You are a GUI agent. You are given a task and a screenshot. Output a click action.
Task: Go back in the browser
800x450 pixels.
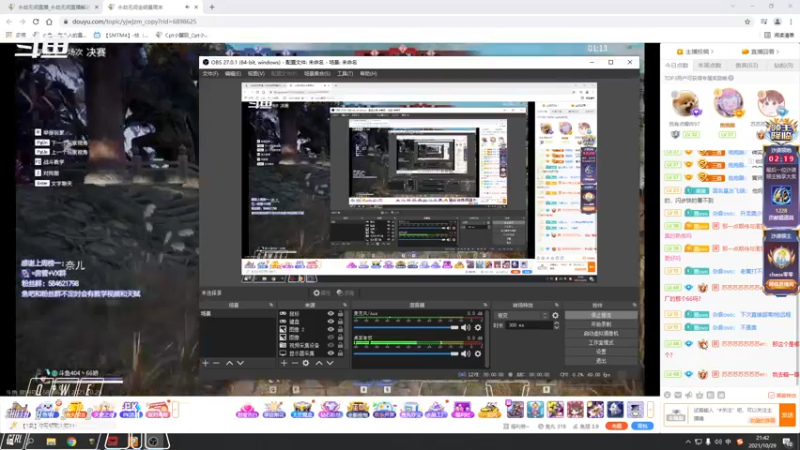(9, 21)
